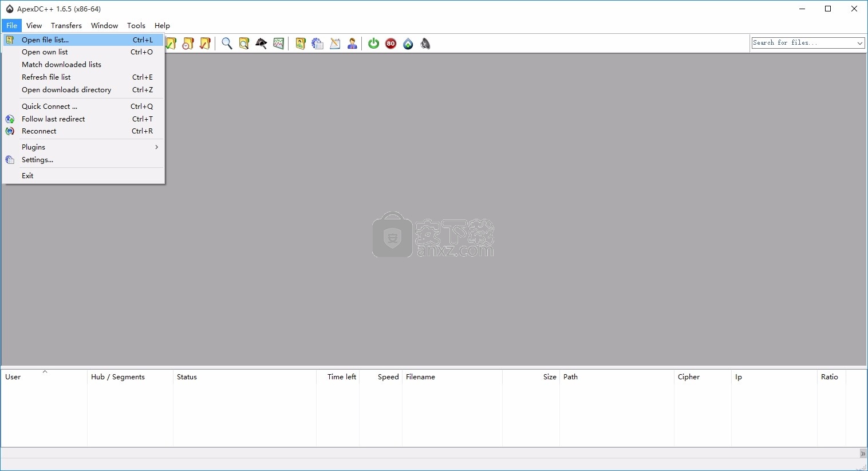Click the blue update arrow icon

point(408,44)
